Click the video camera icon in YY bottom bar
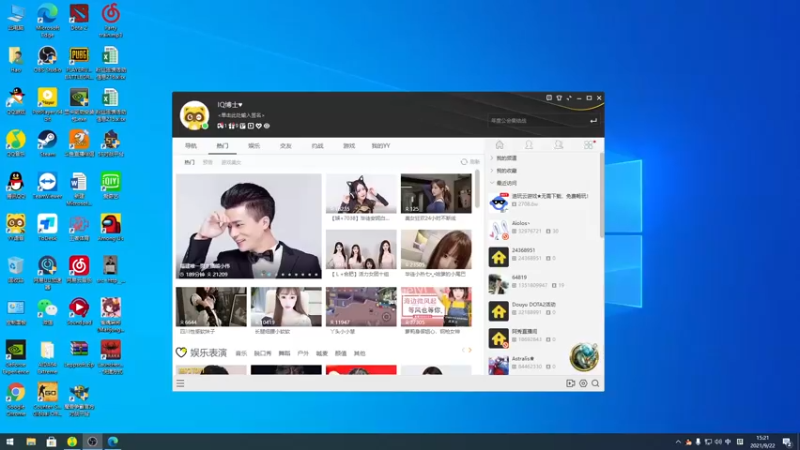Viewport: 800px width, 450px height. coord(570,383)
